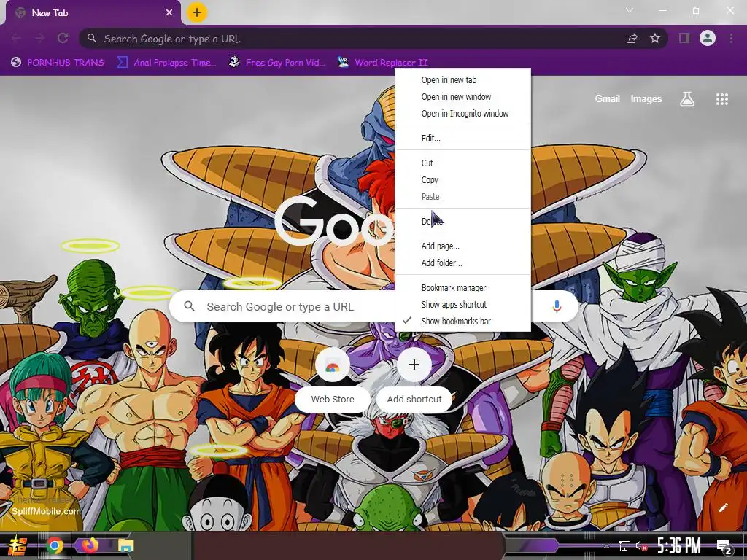Viewport: 747px width, 560px height.
Task: Open the user profile avatar
Action: click(708, 38)
